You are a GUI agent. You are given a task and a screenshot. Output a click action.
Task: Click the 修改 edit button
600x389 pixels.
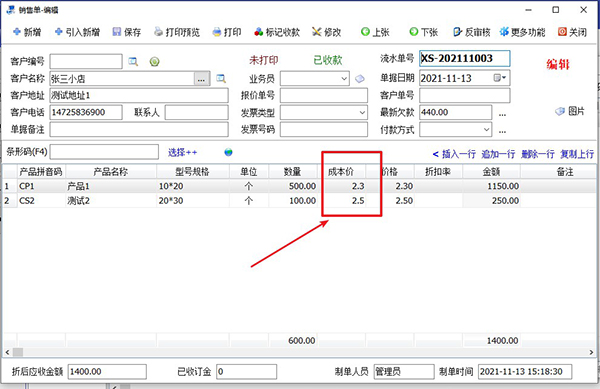pos(326,32)
